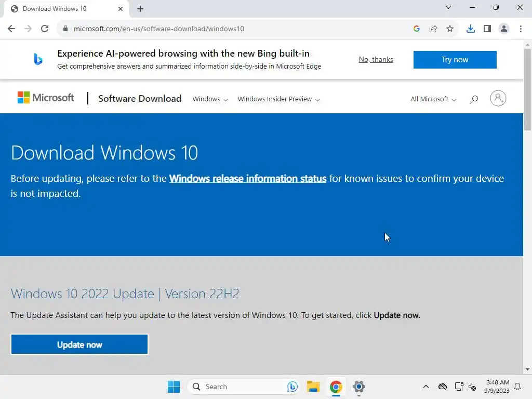Click the Microsoft account sign-in icon

tap(498, 98)
